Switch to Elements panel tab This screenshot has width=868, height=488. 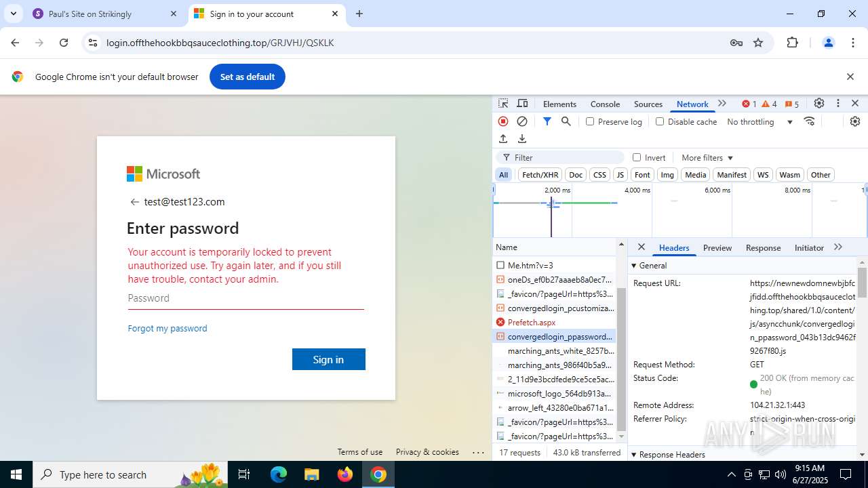559,104
